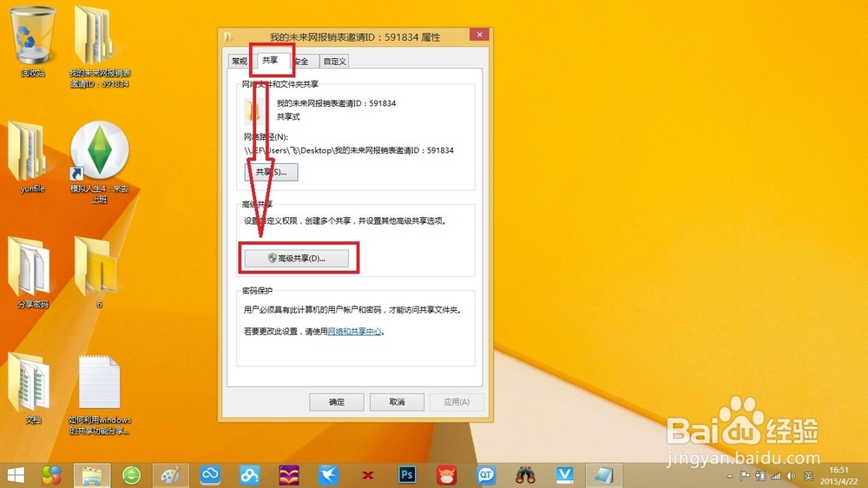Viewport: 868px width, 488px height.
Task: Open the network signal tray icon
Action: point(775,476)
